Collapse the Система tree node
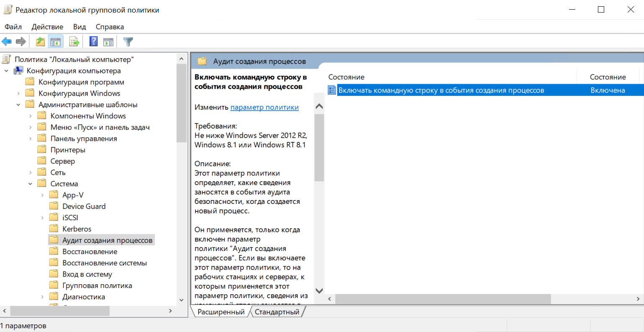 point(30,184)
